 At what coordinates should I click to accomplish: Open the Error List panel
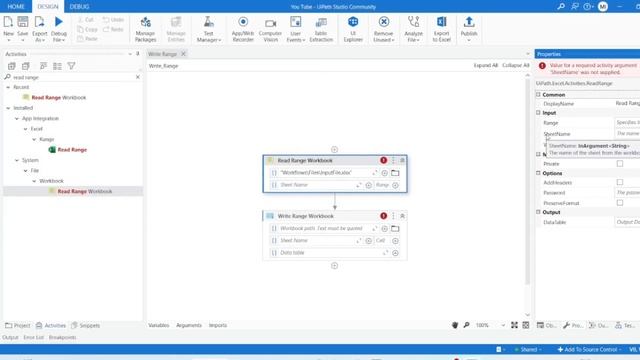point(33,338)
